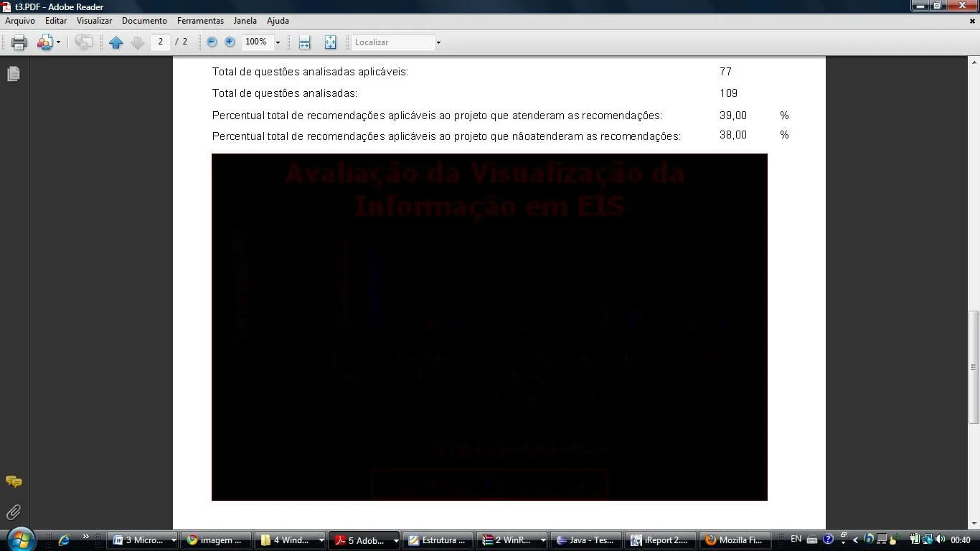The height and width of the screenshot is (551, 980).
Task: Close the document with the menu-bar X
Action: click(x=972, y=22)
